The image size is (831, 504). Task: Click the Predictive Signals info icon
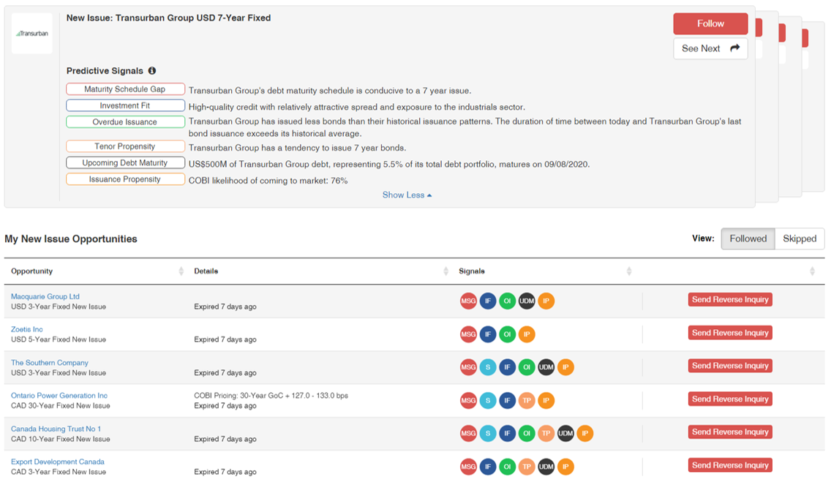152,70
